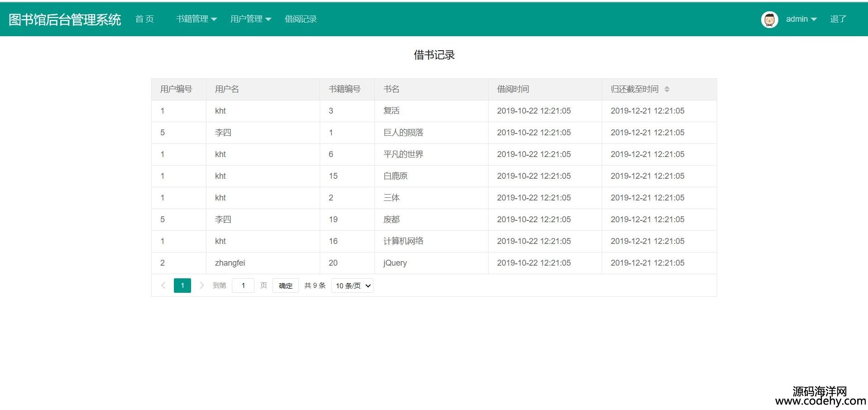Expand the 用户管理 dropdown menu
This screenshot has width=868, height=410.
pyautogui.click(x=250, y=19)
